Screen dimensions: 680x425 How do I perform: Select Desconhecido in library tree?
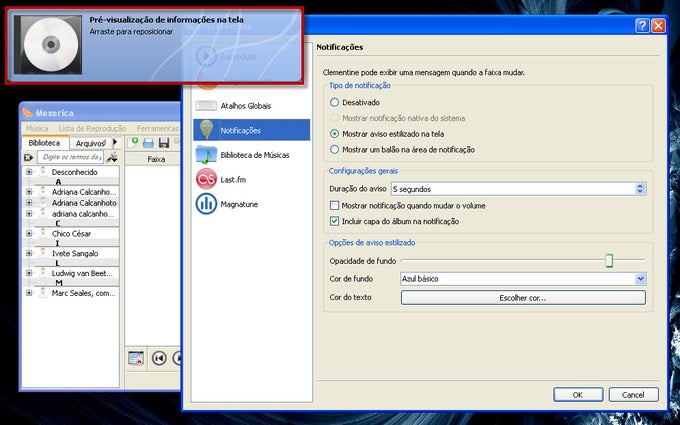tap(75, 172)
